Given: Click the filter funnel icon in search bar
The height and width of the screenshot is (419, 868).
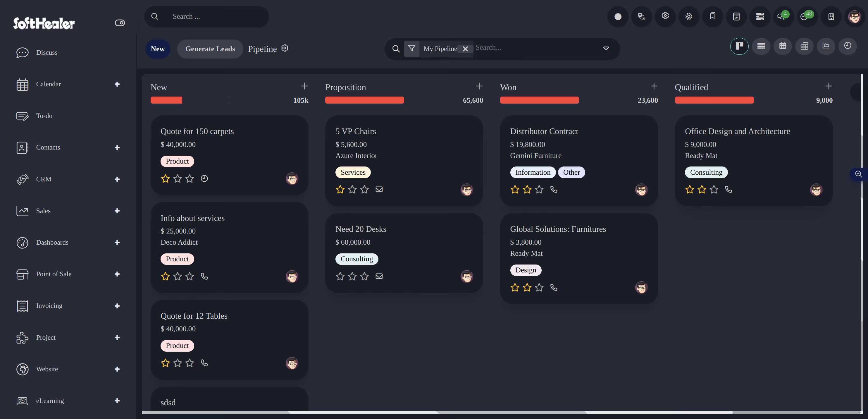Looking at the screenshot, I should [x=411, y=49].
